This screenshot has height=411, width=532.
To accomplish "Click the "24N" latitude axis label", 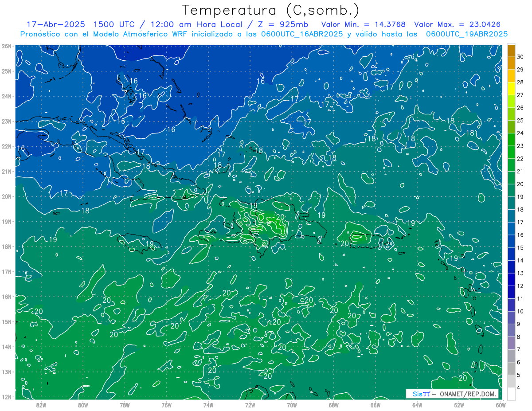I will pyautogui.click(x=7, y=96).
